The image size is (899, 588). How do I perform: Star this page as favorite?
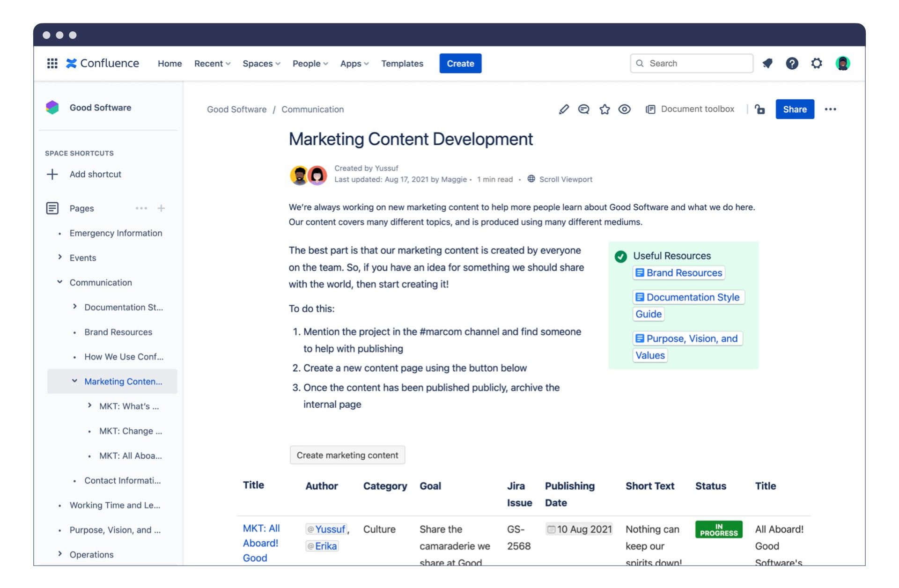click(604, 110)
